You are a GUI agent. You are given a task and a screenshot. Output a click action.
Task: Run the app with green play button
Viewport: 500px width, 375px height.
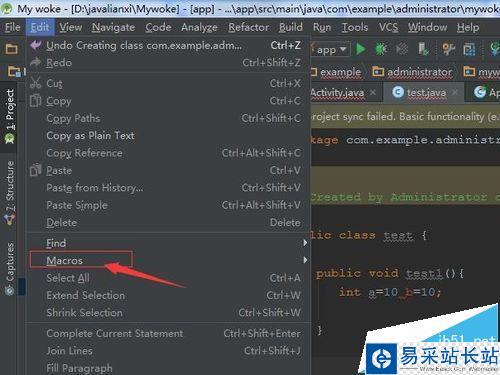click(x=360, y=49)
